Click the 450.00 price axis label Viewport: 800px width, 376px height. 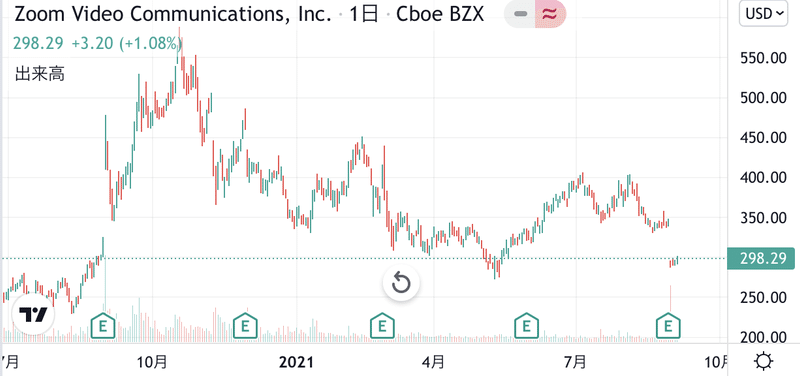pyautogui.click(x=763, y=137)
